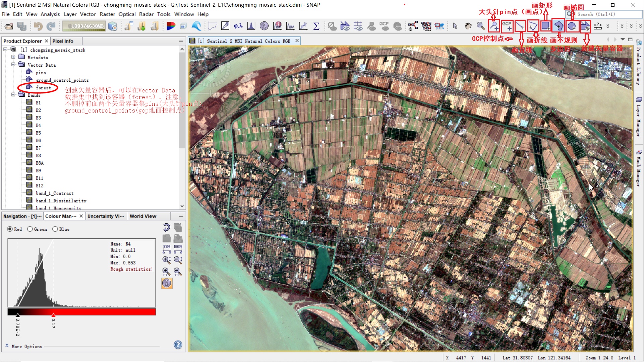
Task: Select the draw ellipse tool
Action: [572, 26]
